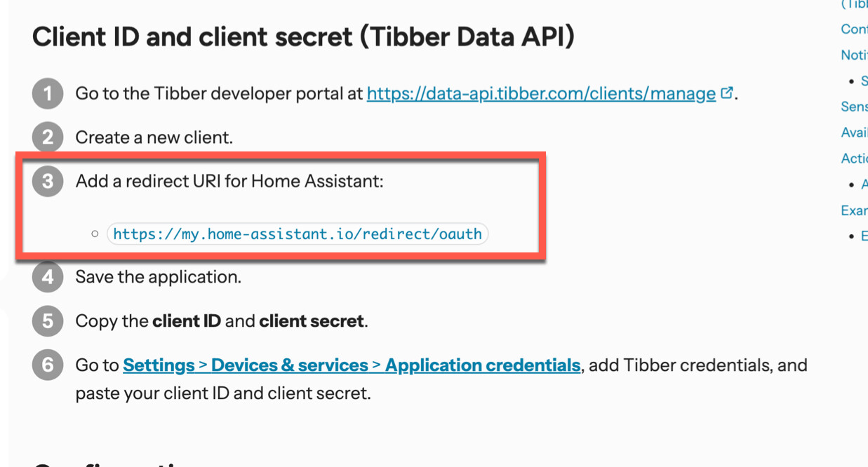The width and height of the screenshot is (868, 467).
Task: Go to the truncated 'Notif' sidebar entry
Action: tap(854, 55)
